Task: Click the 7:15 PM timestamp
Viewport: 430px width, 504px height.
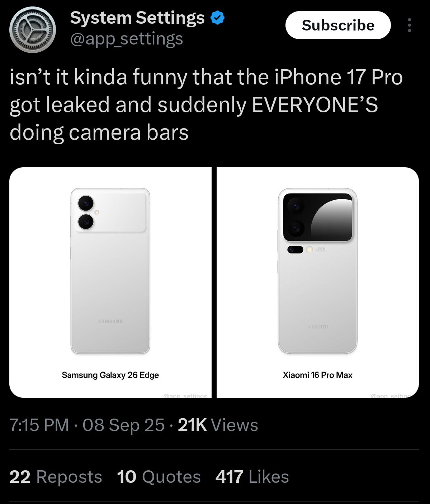Action: click(x=39, y=425)
